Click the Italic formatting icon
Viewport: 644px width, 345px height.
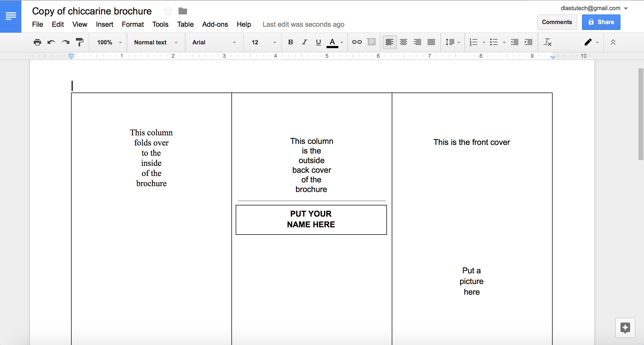pos(304,42)
